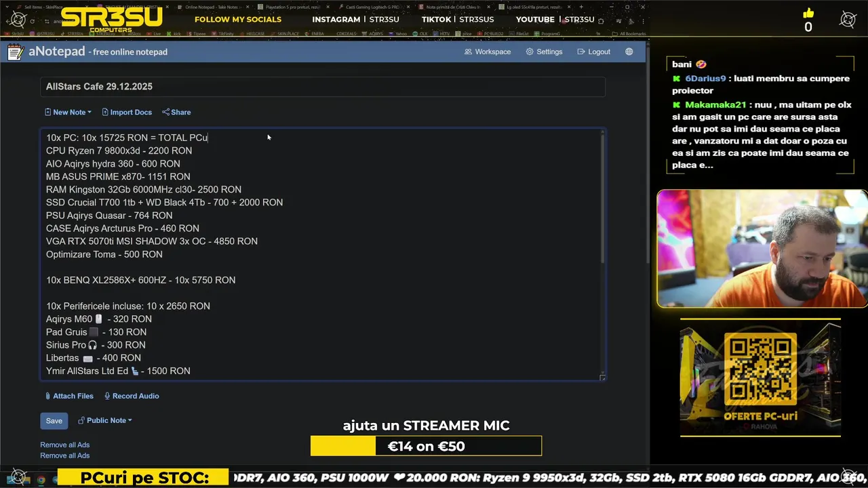Screen dimensions: 868x488
Task: Click the line 'Optimizare Toma - 500 RON'
Action: coord(104,254)
